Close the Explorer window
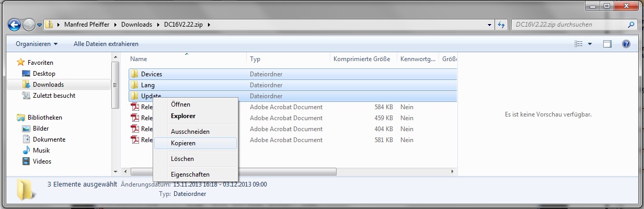This screenshot has height=209, width=644. click(x=626, y=5)
